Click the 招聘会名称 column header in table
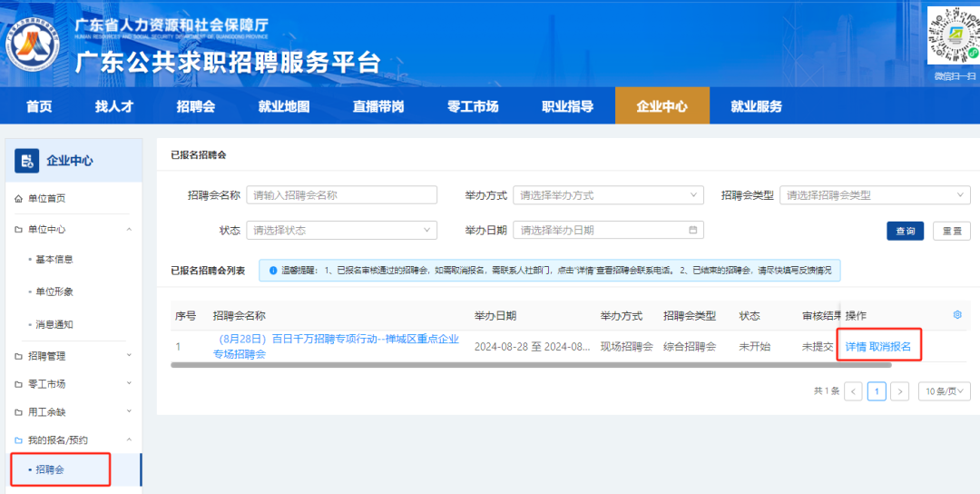This screenshot has width=980, height=494. pyautogui.click(x=239, y=316)
